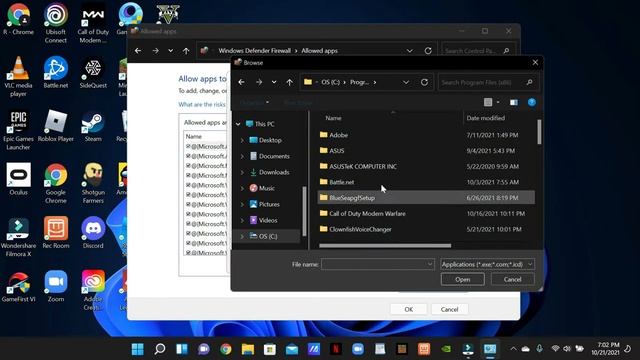Click the Open button
The image size is (640, 360).
[462, 279]
